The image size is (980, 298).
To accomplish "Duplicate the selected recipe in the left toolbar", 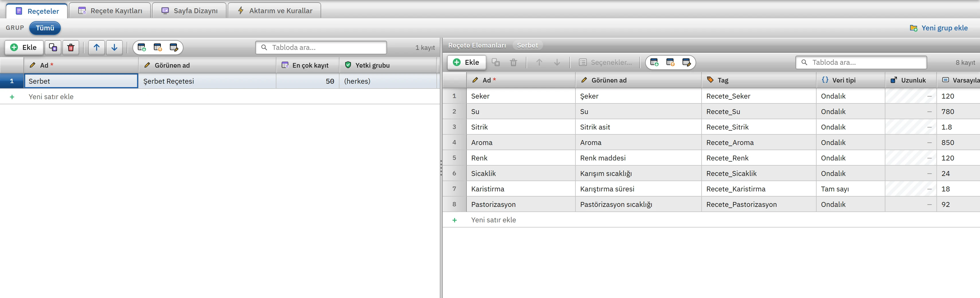I will (53, 48).
